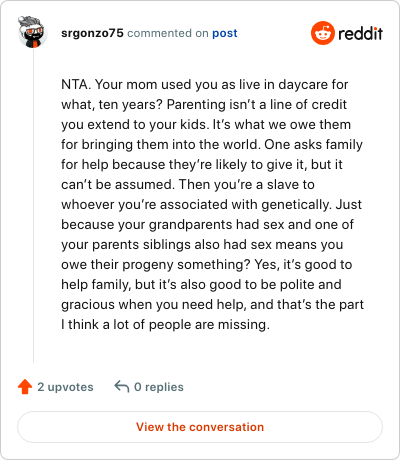This screenshot has width=400, height=460.
Task: Click the words "owe their progeny something?"
Action: pyautogui.click(x=156, y=265)
